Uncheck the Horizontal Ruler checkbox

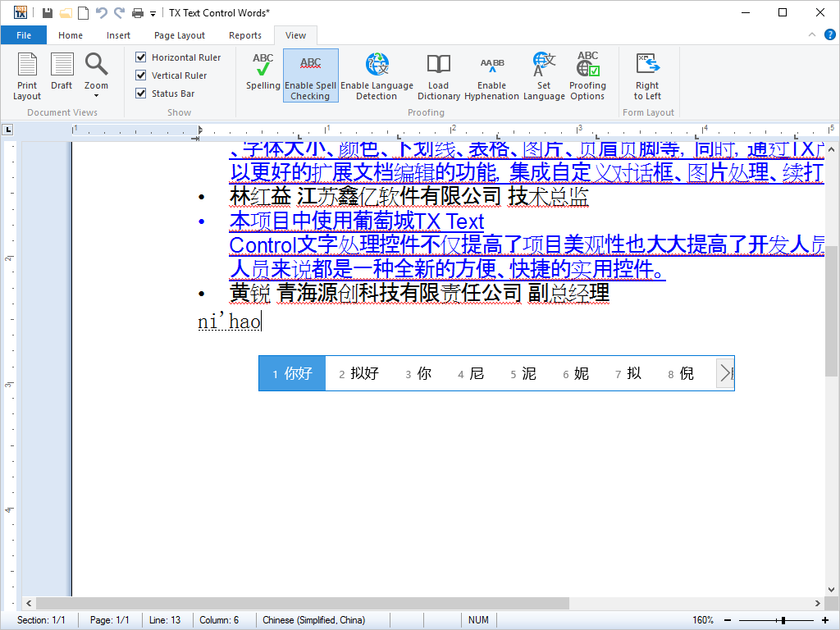(141, 57)
